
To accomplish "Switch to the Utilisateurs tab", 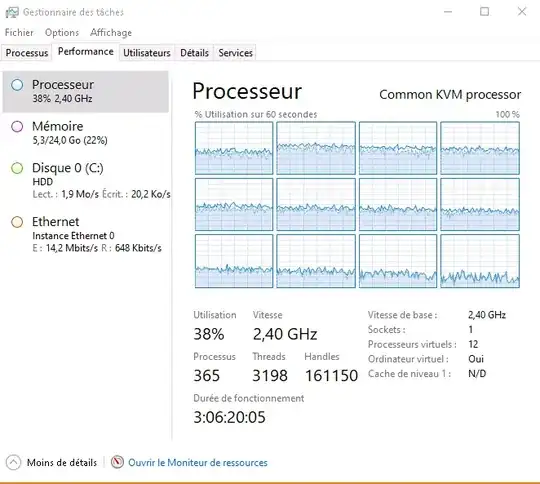I will pos(147,53).
